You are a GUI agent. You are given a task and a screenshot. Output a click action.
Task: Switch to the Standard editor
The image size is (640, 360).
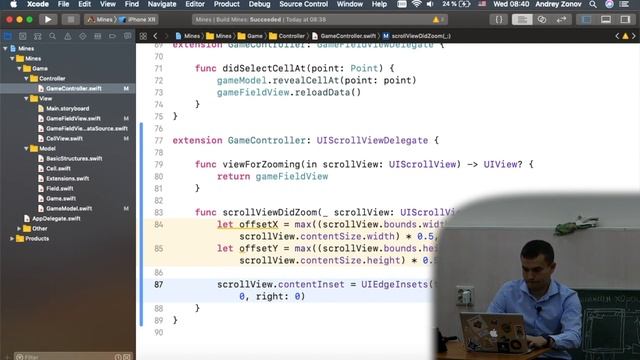(522, 19)
